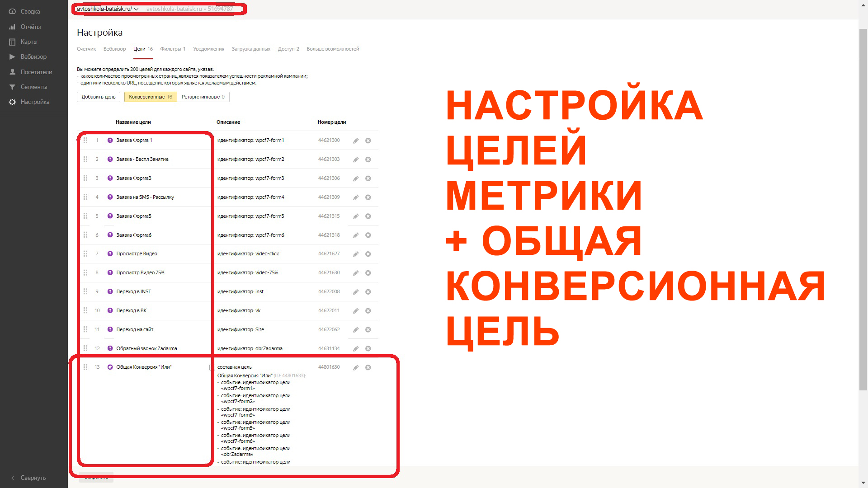Viewport: 868px width, 488px height.
Task: Edit goal Заявка Форма 1 pencil icon
Action: pyautogui.click(x=356, y=141)
